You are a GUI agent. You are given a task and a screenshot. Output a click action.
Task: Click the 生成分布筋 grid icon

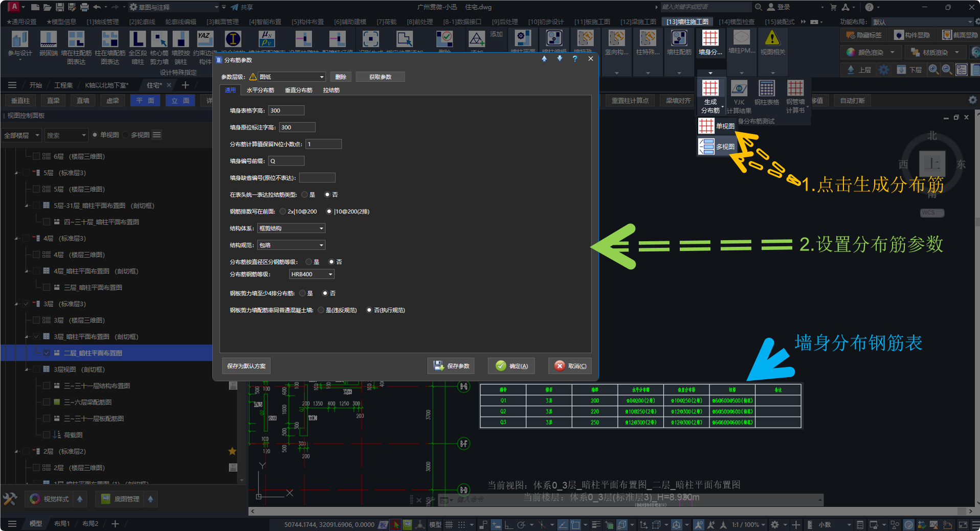[x=710, y=89]
